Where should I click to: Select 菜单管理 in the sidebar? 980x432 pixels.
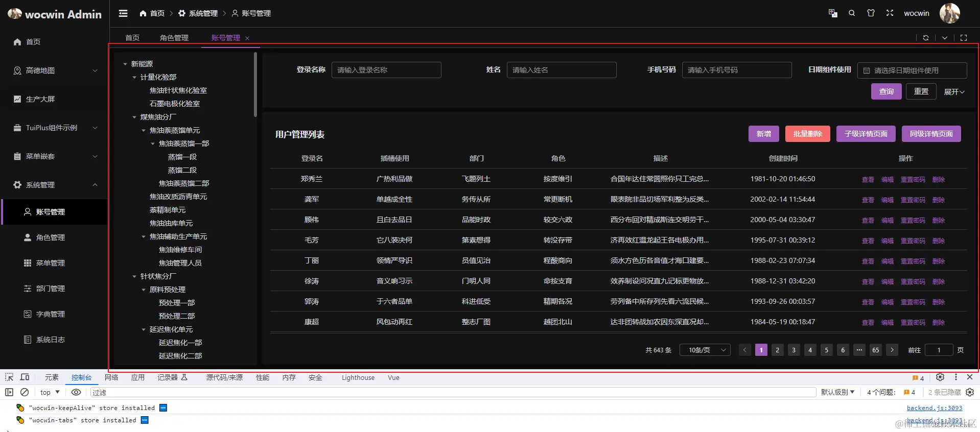point(54,263)
